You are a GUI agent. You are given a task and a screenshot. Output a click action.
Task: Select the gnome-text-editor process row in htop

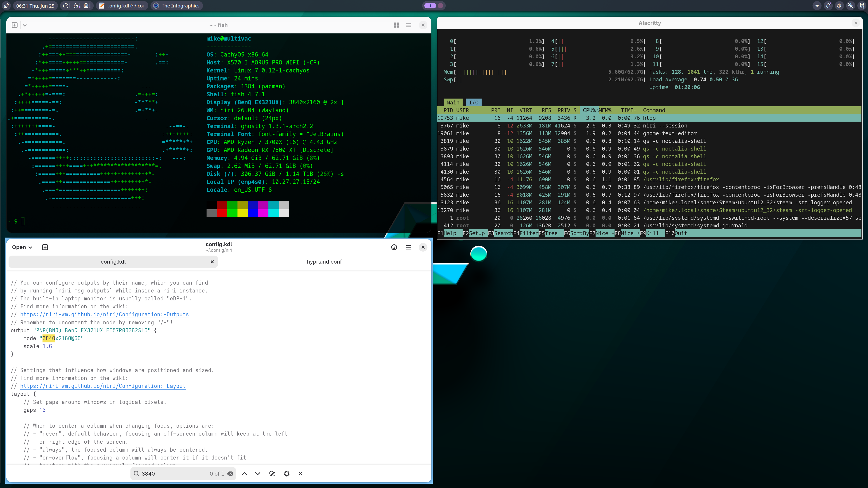649,133
